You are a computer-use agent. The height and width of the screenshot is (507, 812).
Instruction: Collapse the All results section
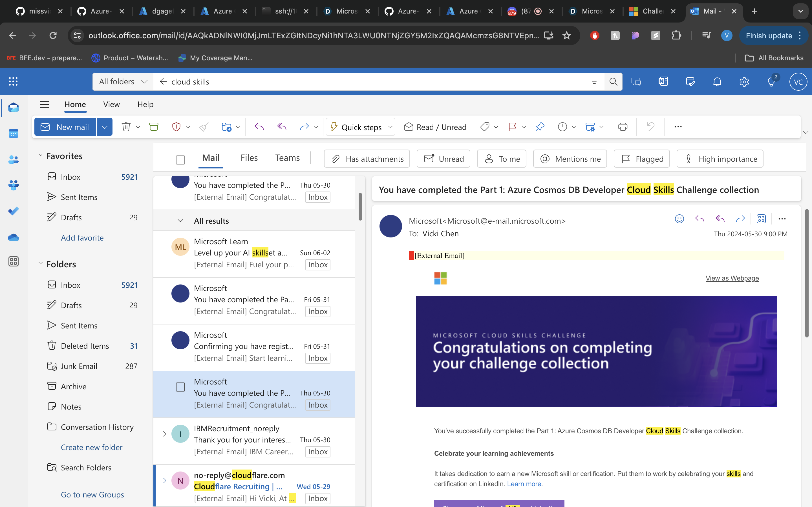click(x=180, y=221)
